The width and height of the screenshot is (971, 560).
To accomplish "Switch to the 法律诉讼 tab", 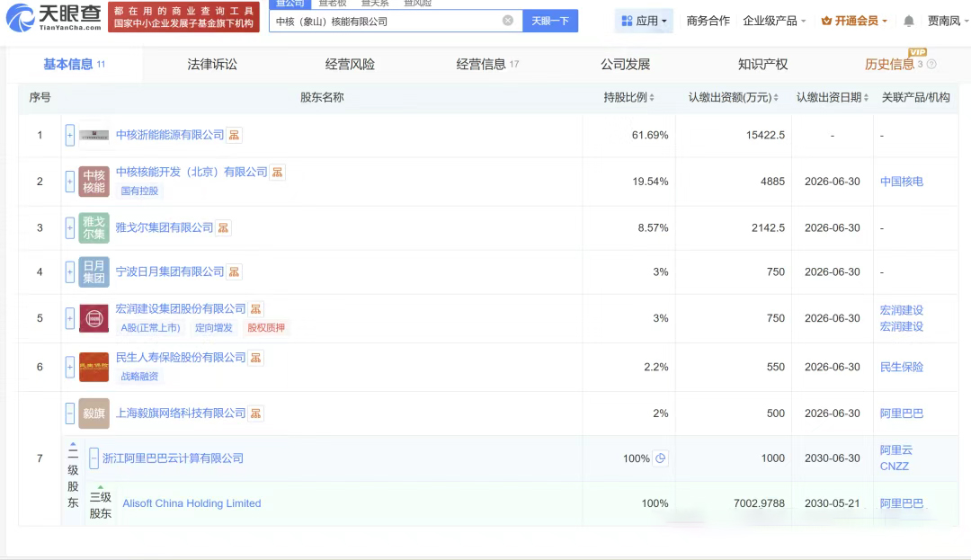I will 212,65.
